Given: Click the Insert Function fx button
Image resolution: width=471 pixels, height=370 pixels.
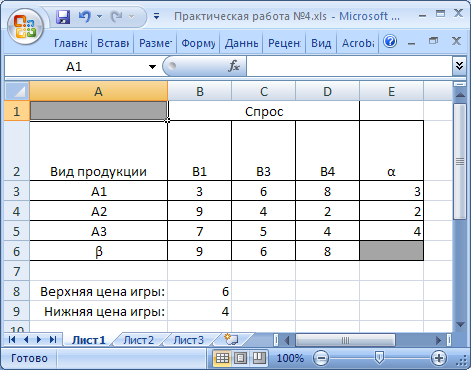Looking at the screenshot, I should pos(234,66).
